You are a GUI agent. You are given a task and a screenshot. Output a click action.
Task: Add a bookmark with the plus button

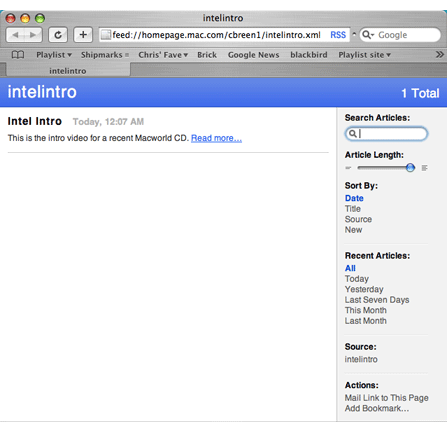tap(83, 35)
